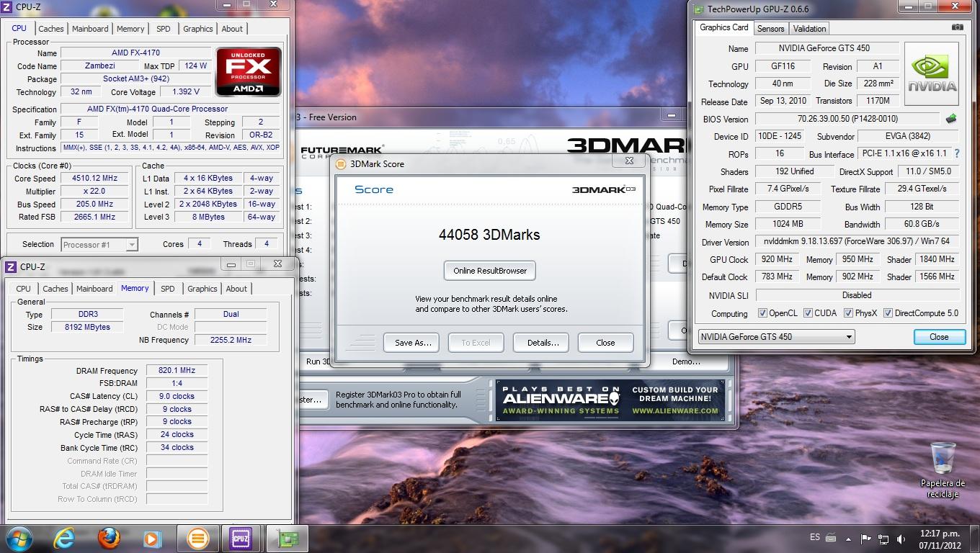The image size is (980, 553).
Task: Click the volume speaker tray icon
Action: 901,538
